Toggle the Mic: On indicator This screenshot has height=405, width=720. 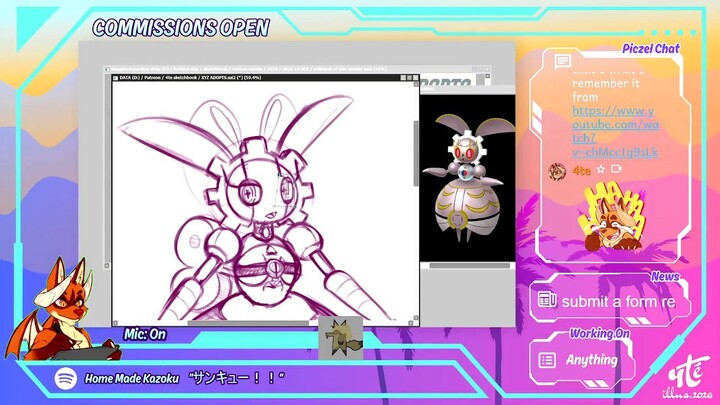145,334
